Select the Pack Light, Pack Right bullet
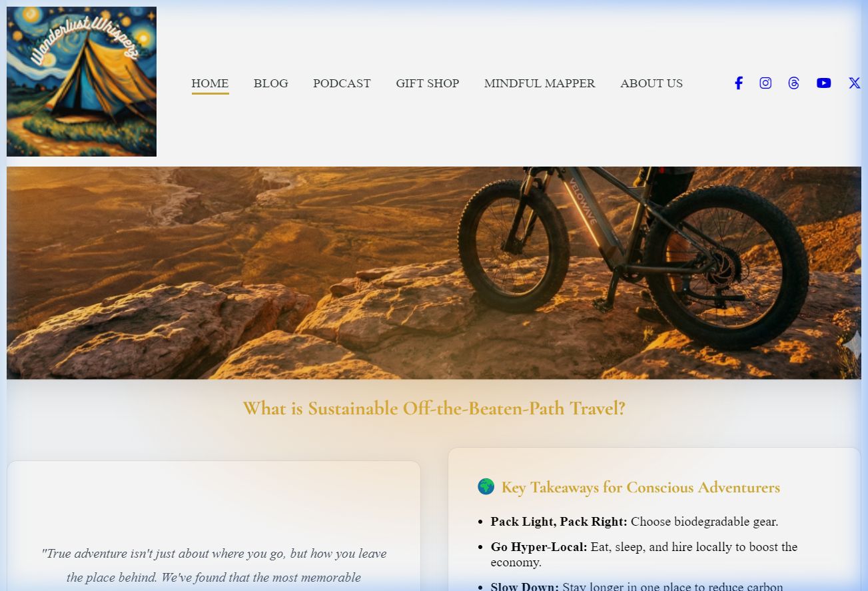 (x=634, y=522)
